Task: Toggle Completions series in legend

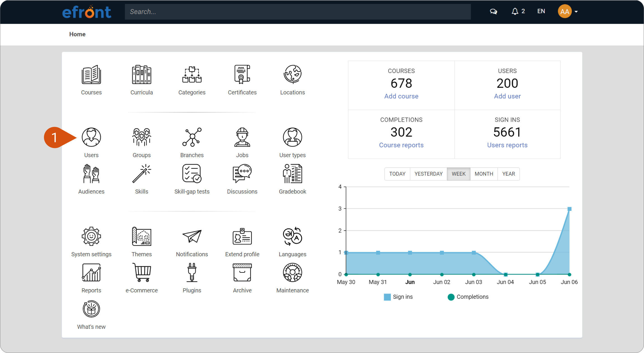Action: [x=468, y=297]
